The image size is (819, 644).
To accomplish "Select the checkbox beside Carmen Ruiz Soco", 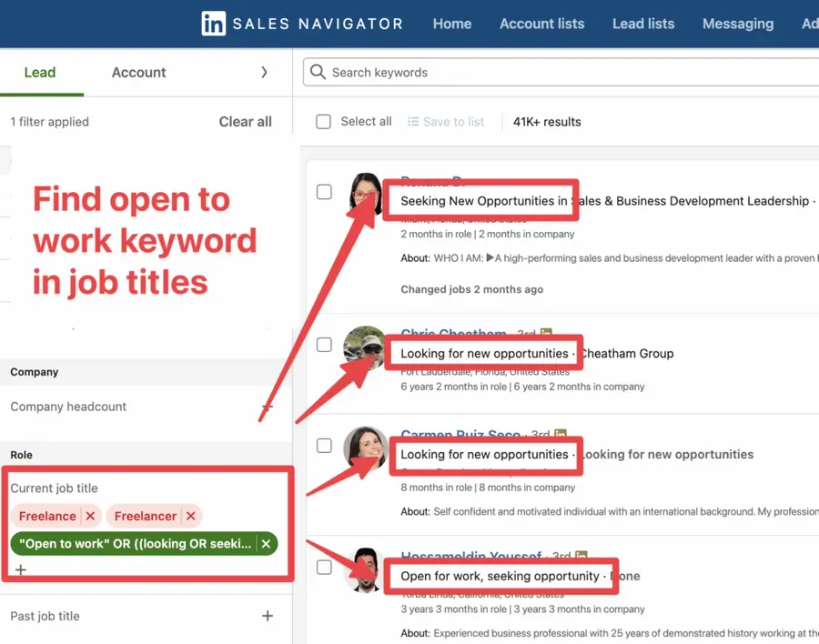I will click(x=324, y=446).
